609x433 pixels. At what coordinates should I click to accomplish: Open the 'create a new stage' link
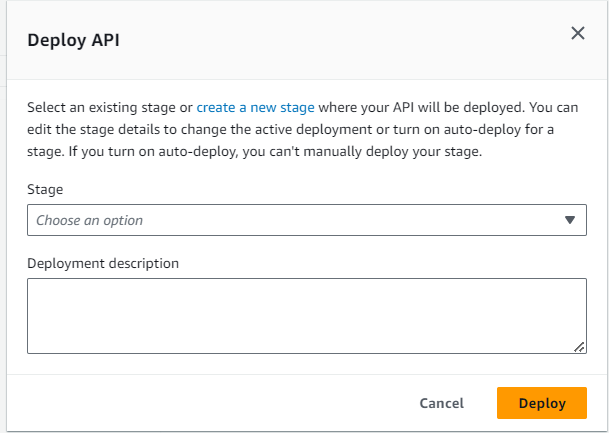[x=255, y=106]
